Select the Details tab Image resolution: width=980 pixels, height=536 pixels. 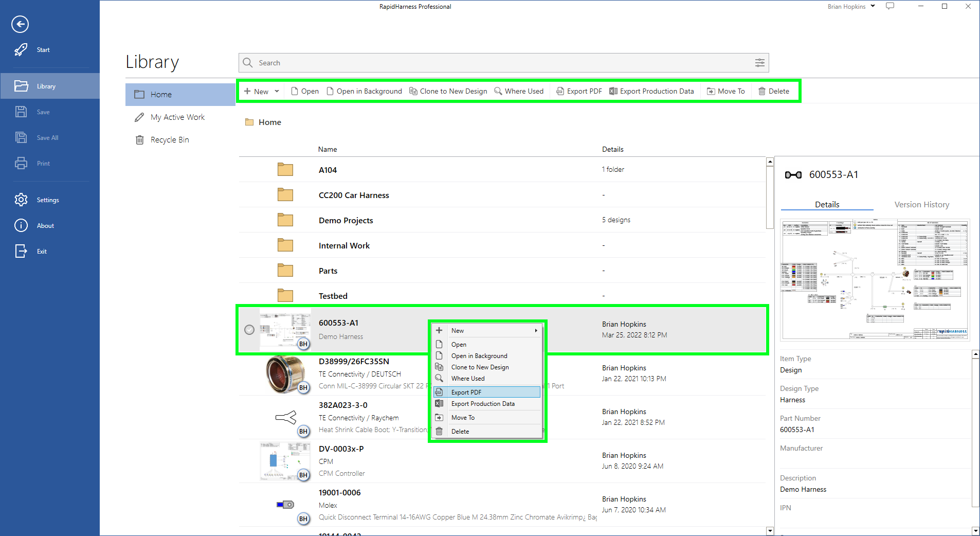tap(827, 204)
